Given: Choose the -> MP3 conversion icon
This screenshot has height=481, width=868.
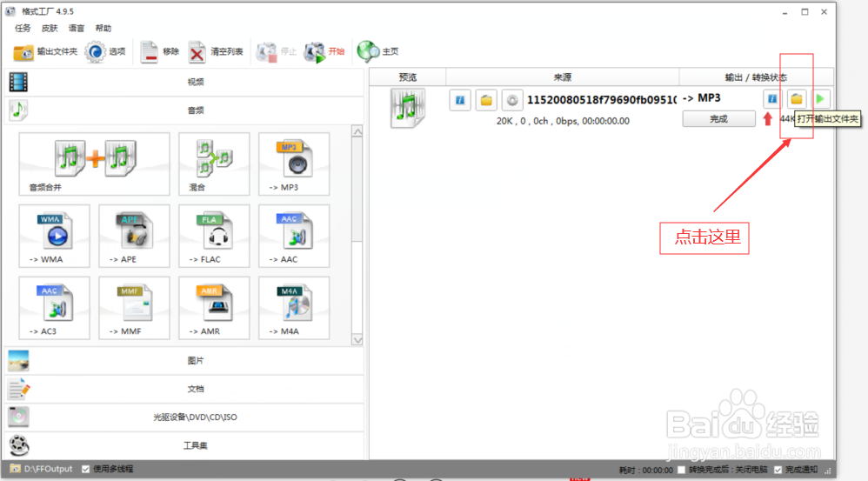Looking at the screenshot, I should (x=293, y=164).
